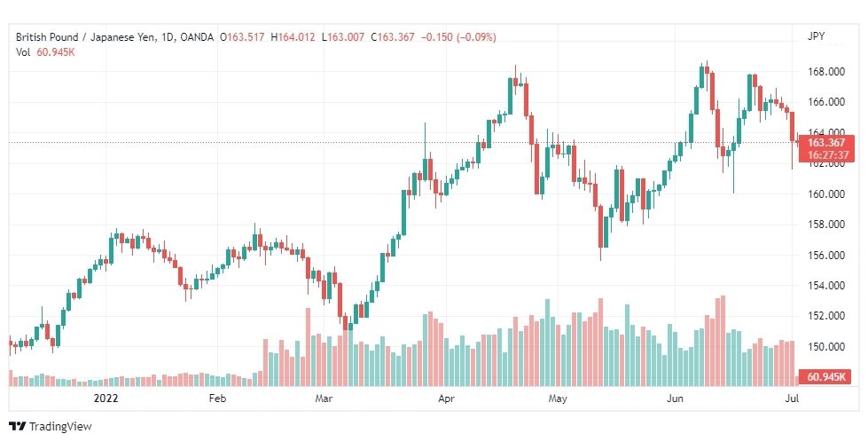
Task: Click the TradingView logo icon
Action: tap(17, 426)
